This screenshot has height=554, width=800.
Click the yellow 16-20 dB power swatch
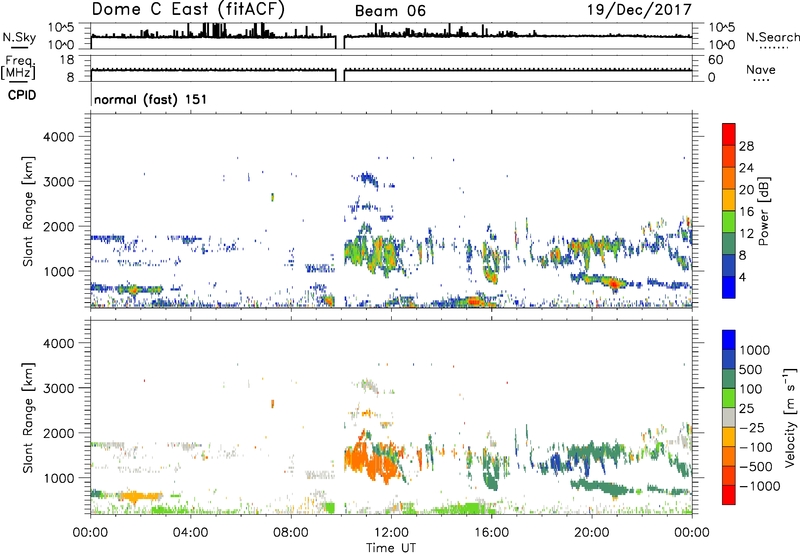click(x=729, y=199)
